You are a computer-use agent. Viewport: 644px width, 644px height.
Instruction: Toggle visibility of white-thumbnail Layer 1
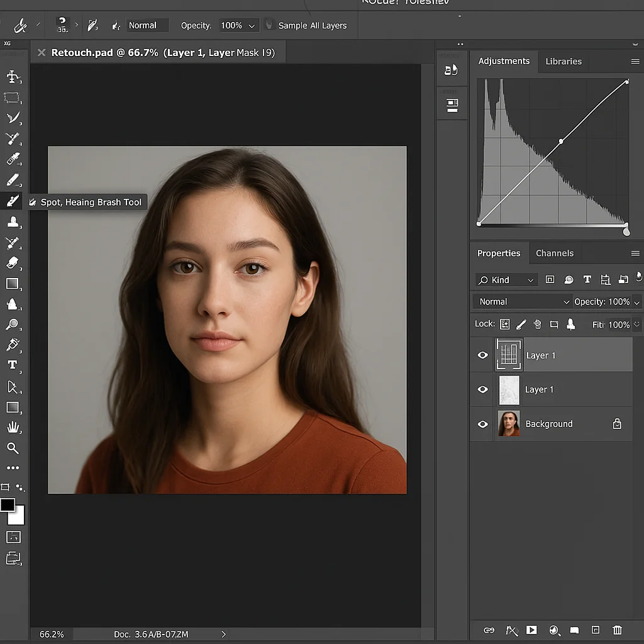(x=483, y=389)
